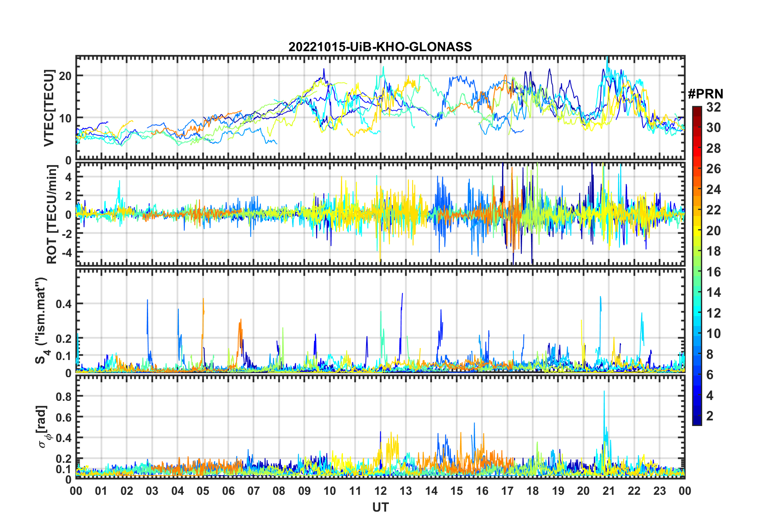
Task: Click VTEC y-axis tick 20
Action: pyautogui.click(x=65, y=76)
